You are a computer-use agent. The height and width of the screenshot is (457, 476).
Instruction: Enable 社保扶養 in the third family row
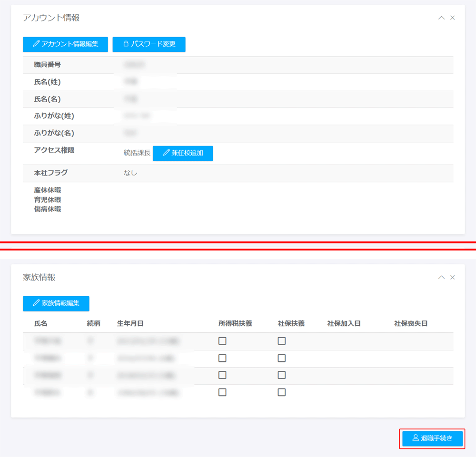click(282, 375)
